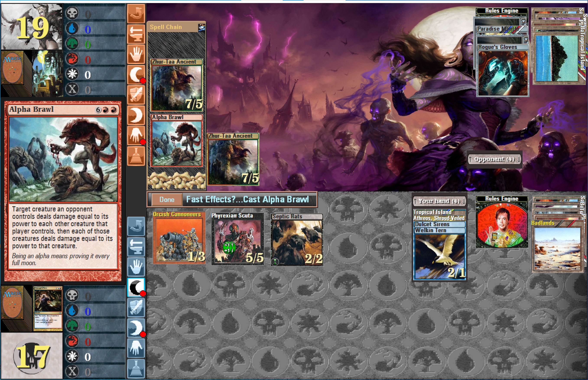
Task: Click the large Alpha Brawl card preview
Action: tap(63, 191)
